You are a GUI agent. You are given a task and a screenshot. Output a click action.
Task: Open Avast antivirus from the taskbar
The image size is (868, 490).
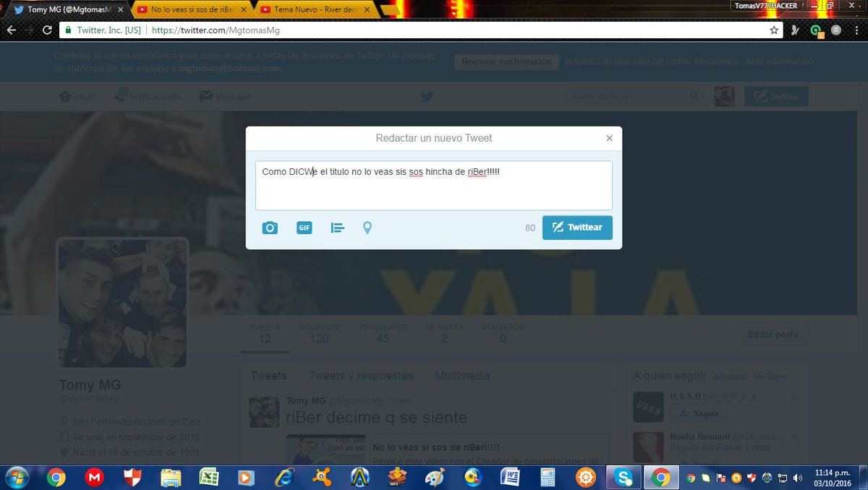point(321,477)
